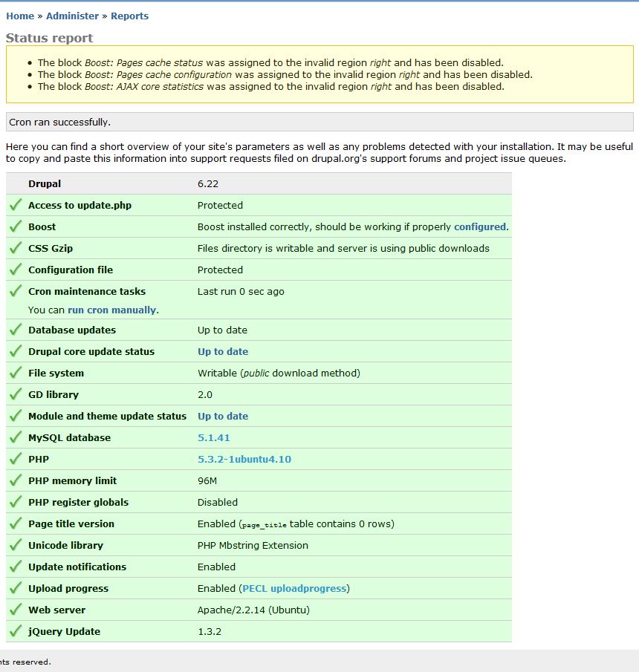
Task: Click the checkmark icon for MySQL database
Action: (x=16, y=437)
